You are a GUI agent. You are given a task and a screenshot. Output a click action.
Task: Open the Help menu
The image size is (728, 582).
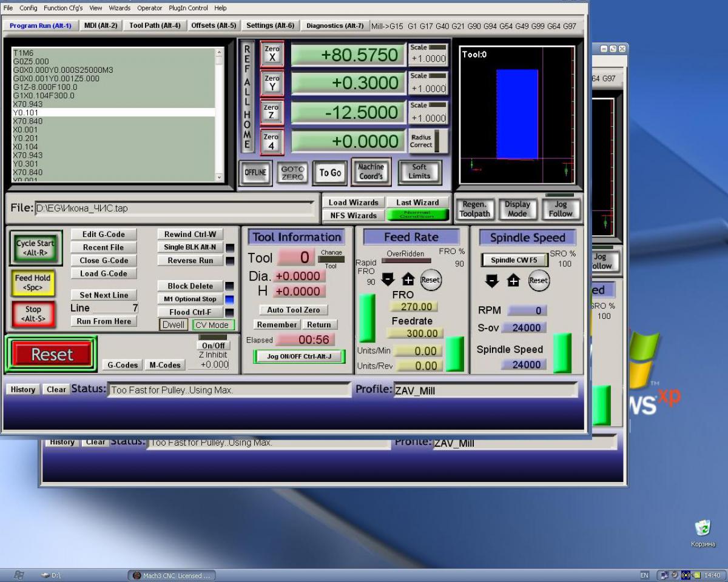(221, 8)
